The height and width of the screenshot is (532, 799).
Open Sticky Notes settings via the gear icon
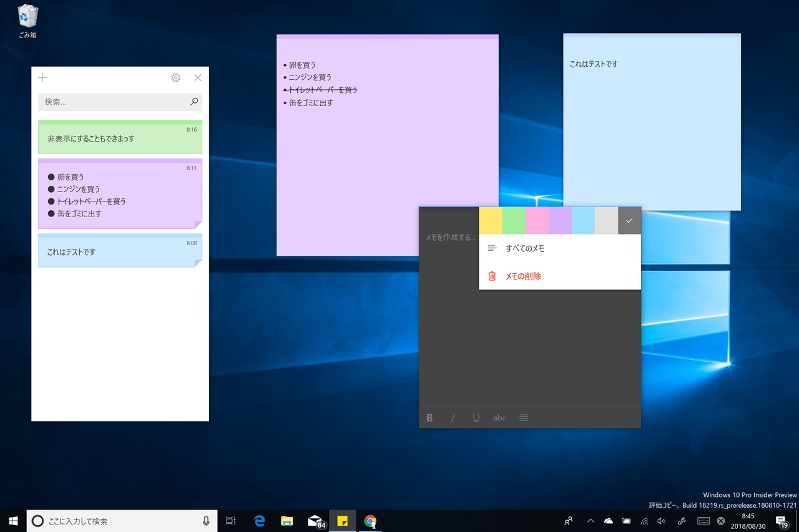click(175, 77)
